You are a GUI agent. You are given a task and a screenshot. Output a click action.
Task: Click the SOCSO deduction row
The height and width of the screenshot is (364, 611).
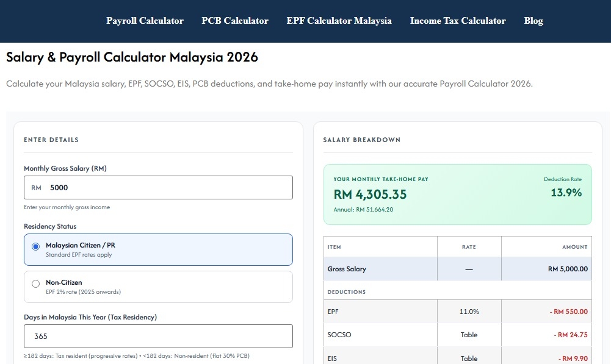click(x=457, y=335)
